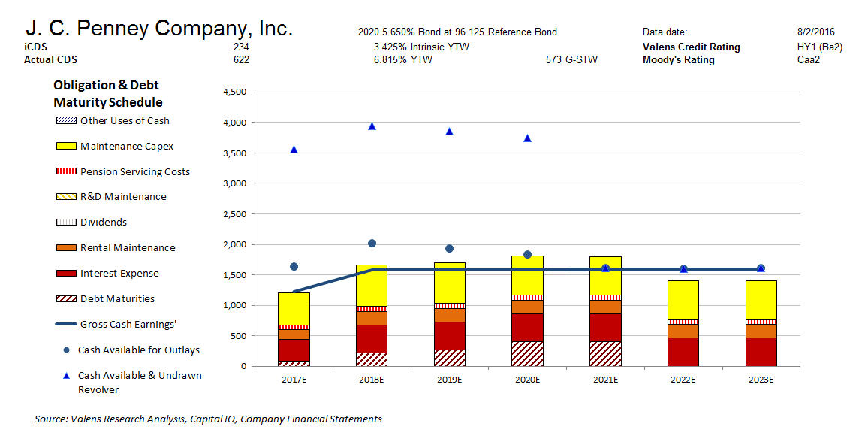868x442 pixels.
Task: Click the 6.815% YTW text
Action: (x=403, y=60)
